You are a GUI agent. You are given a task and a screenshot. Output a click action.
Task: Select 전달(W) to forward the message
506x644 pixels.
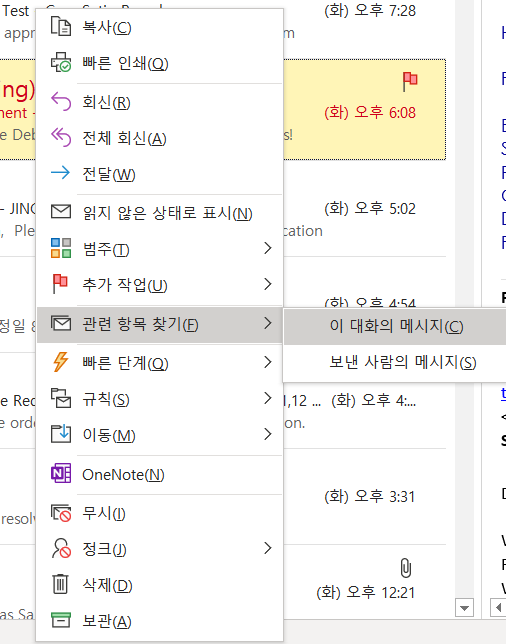pos(159,174)
